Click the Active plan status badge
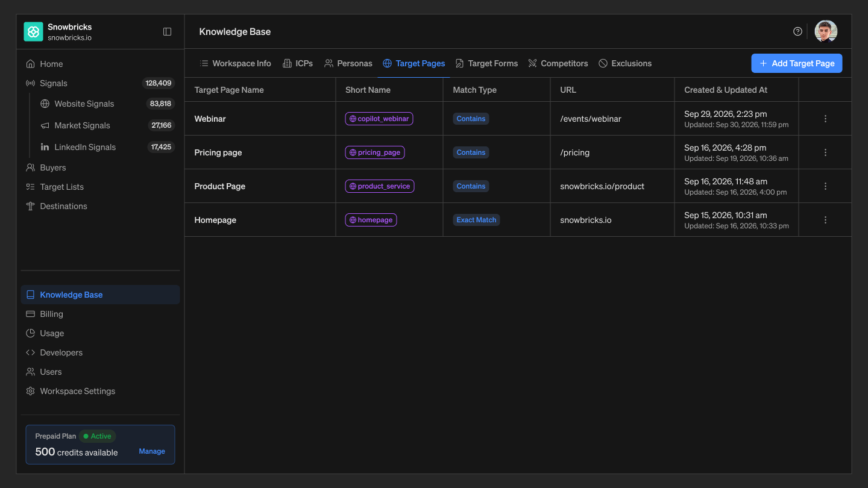 click(97, 436)
